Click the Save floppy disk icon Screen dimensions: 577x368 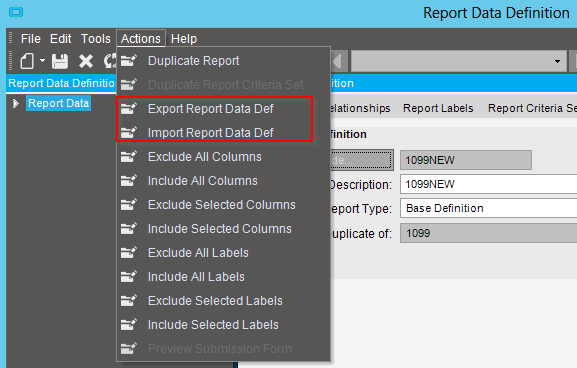pyautogui.click(x=60, y=61)
